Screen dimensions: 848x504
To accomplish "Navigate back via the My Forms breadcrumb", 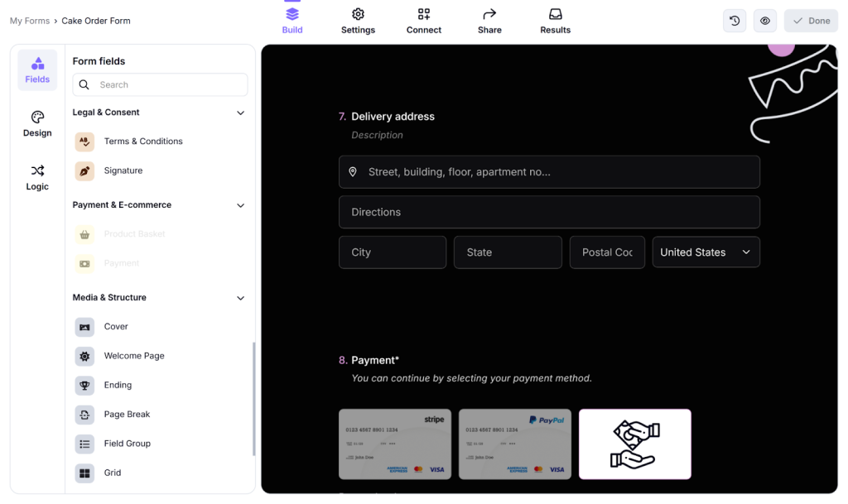I will [29, 20].
